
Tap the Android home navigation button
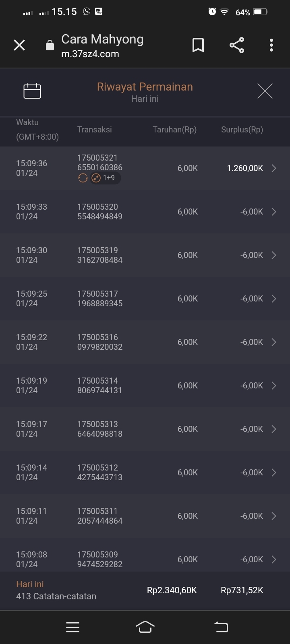[x=145, y=627]
